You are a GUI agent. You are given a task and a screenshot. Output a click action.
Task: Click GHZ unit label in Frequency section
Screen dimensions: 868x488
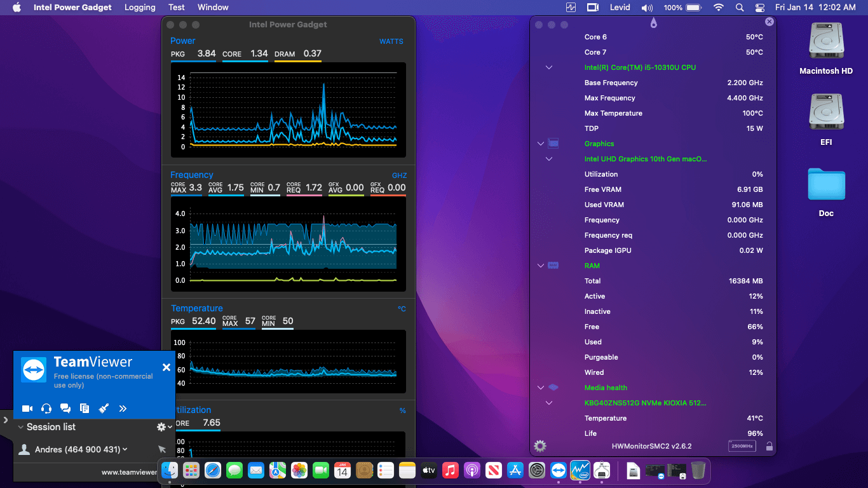(x=399, y=175)
